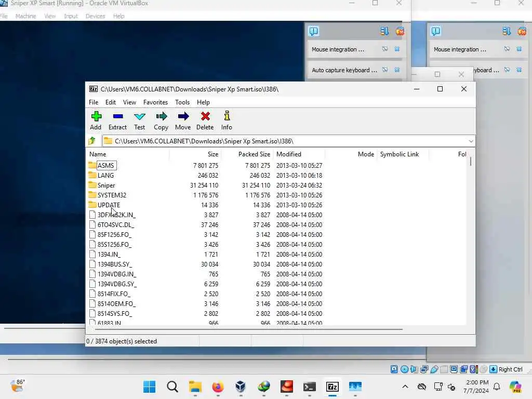The width and height of the screenshot is (532, 399).
Task: Click the Add toolbar icon in 7-Zip
Action: [x=96, y=116]
